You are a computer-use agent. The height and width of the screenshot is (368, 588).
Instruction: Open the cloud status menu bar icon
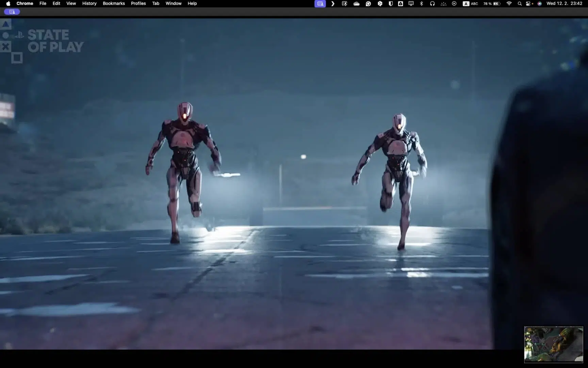(356, 3)
